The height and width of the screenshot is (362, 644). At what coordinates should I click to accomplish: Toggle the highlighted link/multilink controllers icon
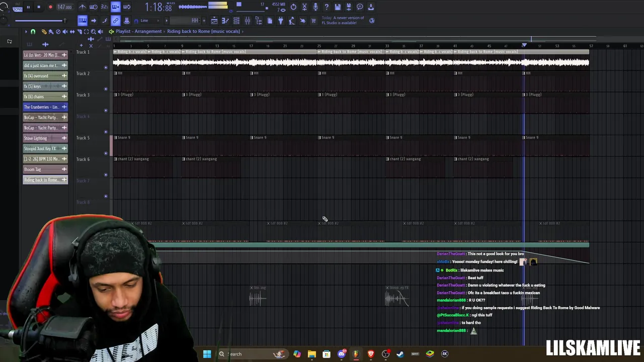(x=116, y=21)
